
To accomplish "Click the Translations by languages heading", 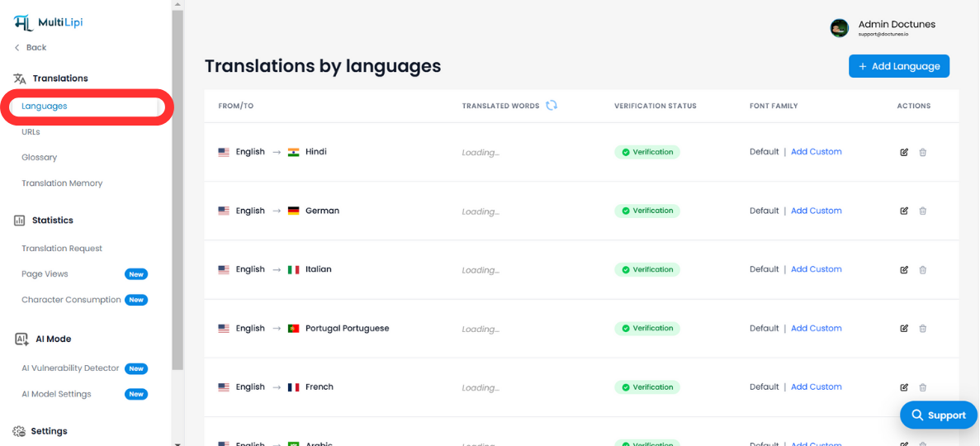I will [x=323, y=66].
